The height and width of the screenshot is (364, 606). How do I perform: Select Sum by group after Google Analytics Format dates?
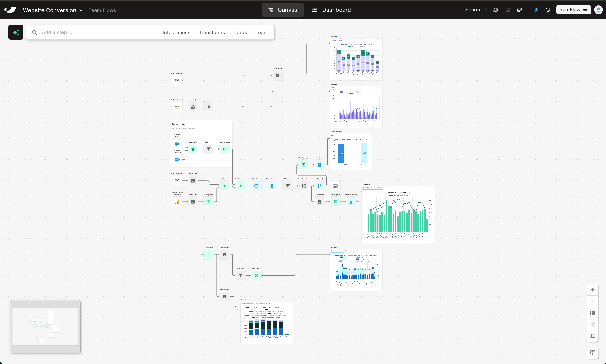pos(209,202)
